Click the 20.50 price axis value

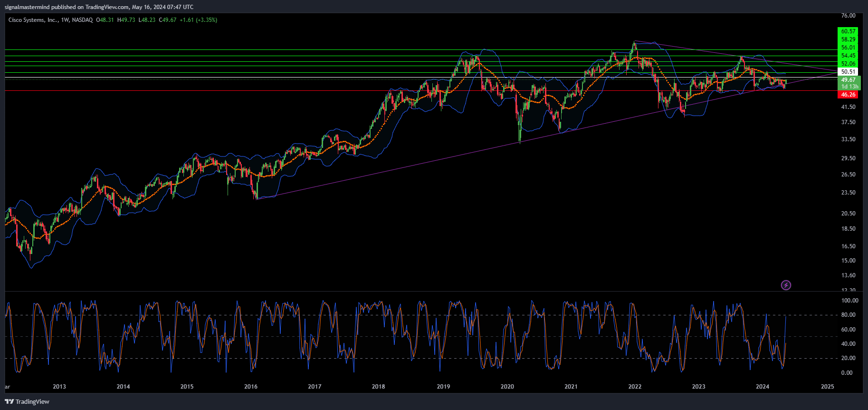848,214
